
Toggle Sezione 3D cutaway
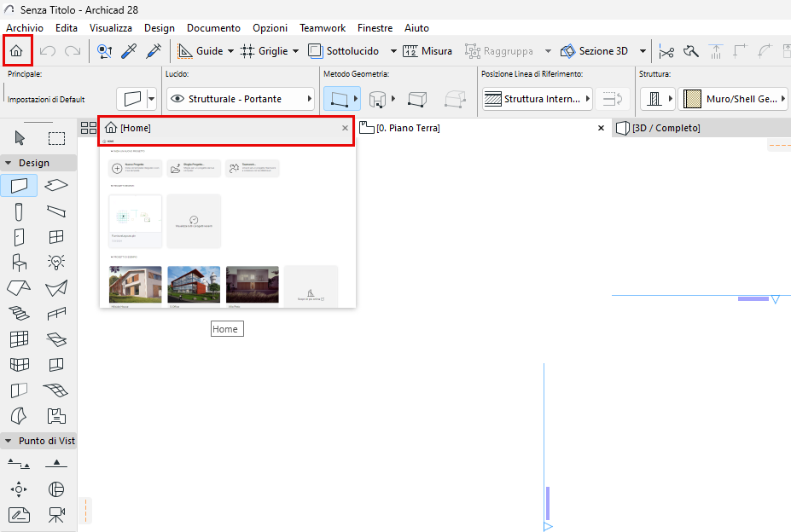[594, 51]
